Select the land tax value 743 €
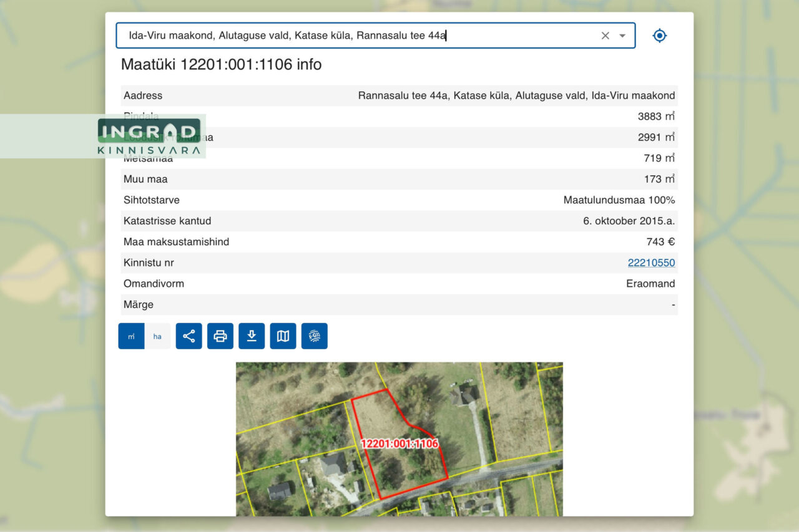Image resolution: width=799 pixels, height=532 pixels. coord(660,242)
